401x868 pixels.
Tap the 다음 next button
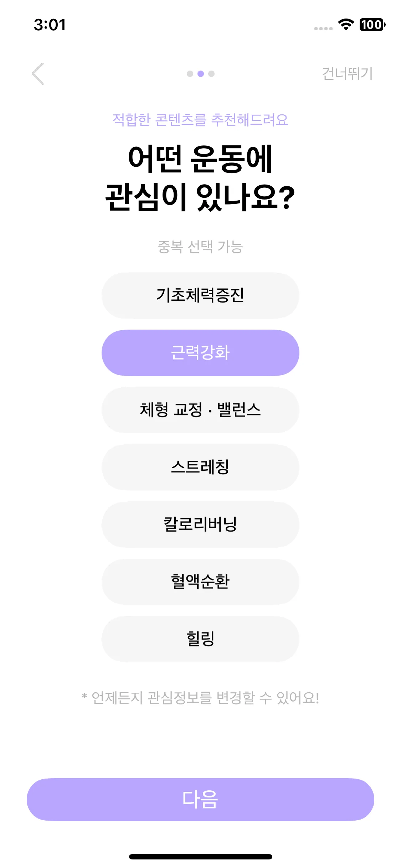click(x=200, y=800)
